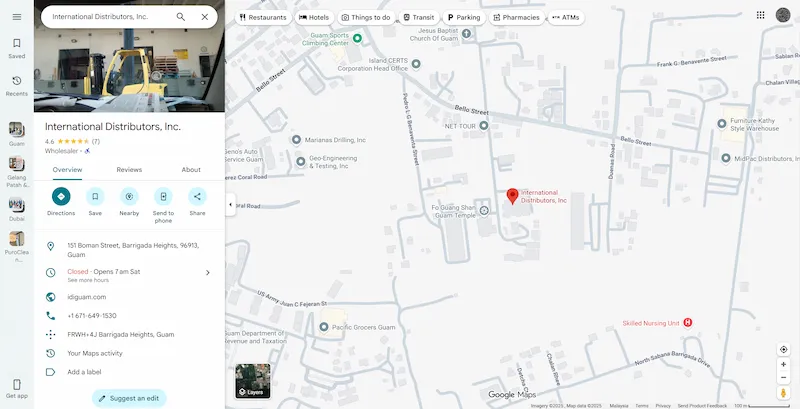Open the Google account avatar
Image resolution: width=800 pixels, height=409 pixels.
(x=783, y=15)
